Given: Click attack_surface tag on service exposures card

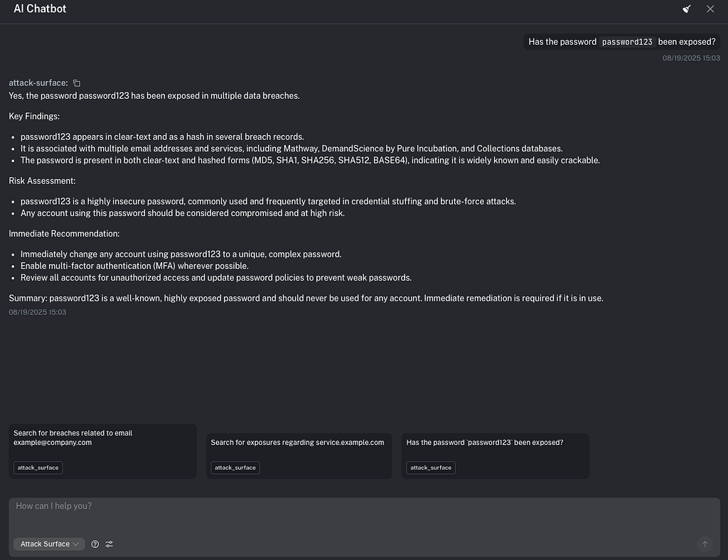Looking at the screenshot, I should [235, 468].
